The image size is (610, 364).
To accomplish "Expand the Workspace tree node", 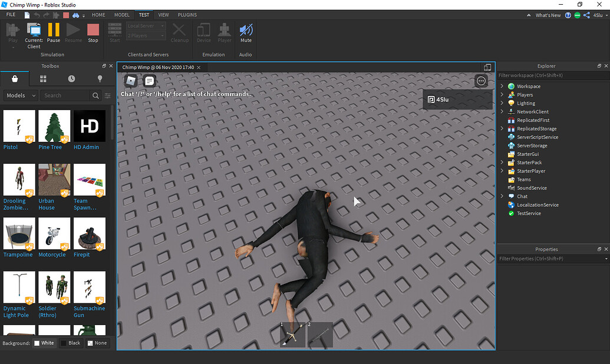I will click(502, 87).
